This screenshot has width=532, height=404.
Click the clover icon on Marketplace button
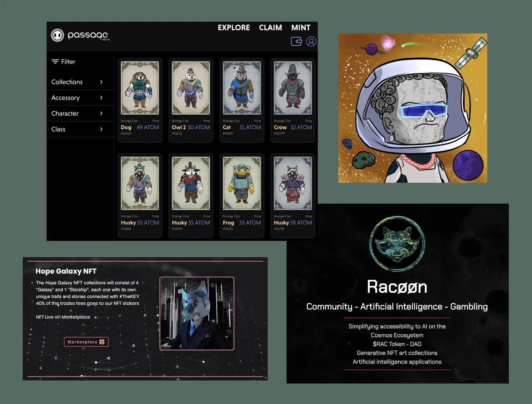pos(102,342)
